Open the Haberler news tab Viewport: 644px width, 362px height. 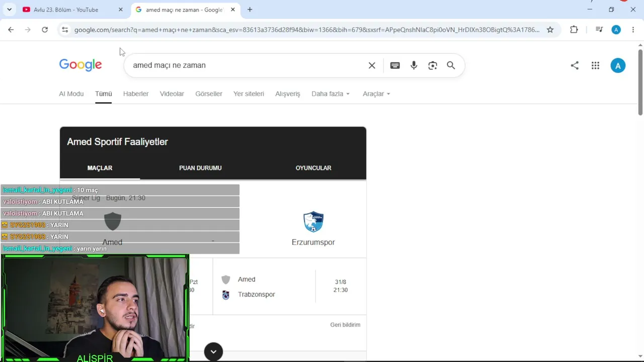tap(136, 94)
